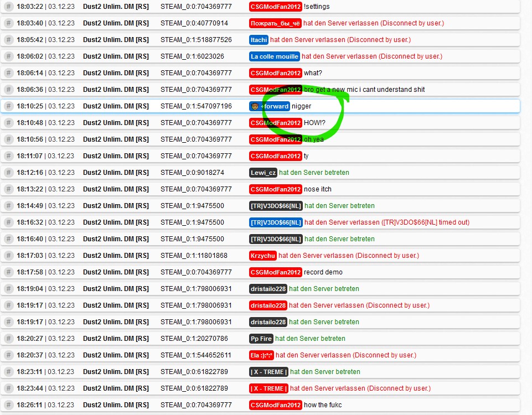
Task: Click the # icon on the 18:12:16 row
Action: [x=8, y=173]
